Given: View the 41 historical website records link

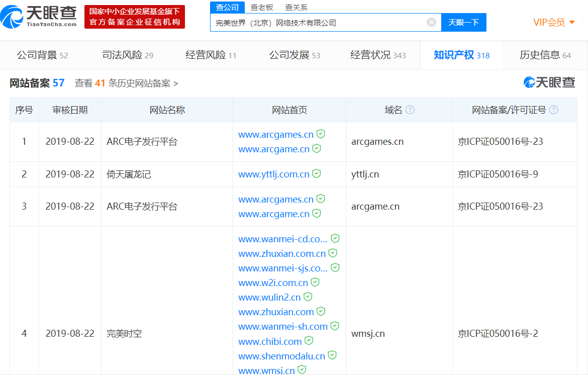Looking at the screenshot, I should click(x=126, y=83).
